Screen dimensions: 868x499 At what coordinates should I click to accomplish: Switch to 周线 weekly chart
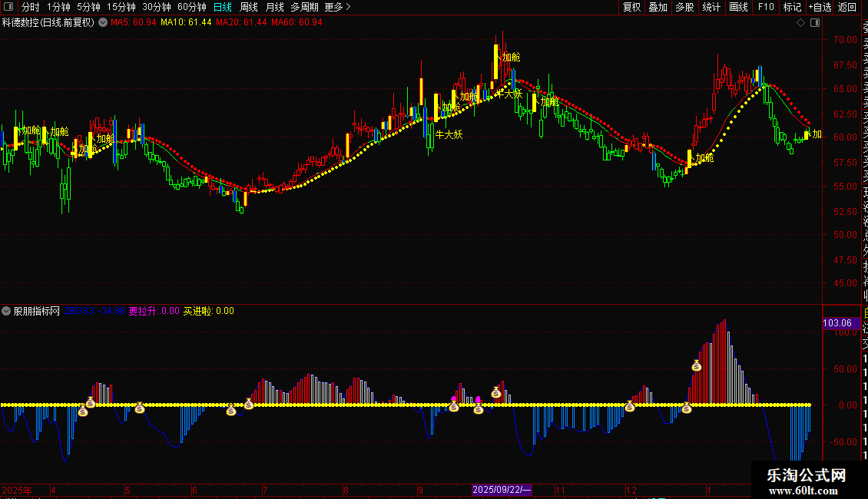tap(249, 7)
